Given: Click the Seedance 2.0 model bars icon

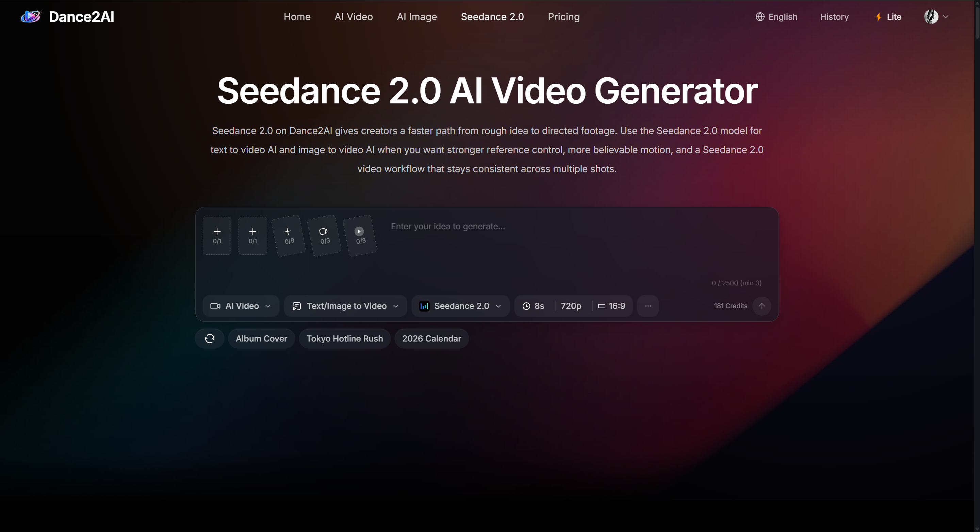Looking at the screenshot, I should point(424,306).
